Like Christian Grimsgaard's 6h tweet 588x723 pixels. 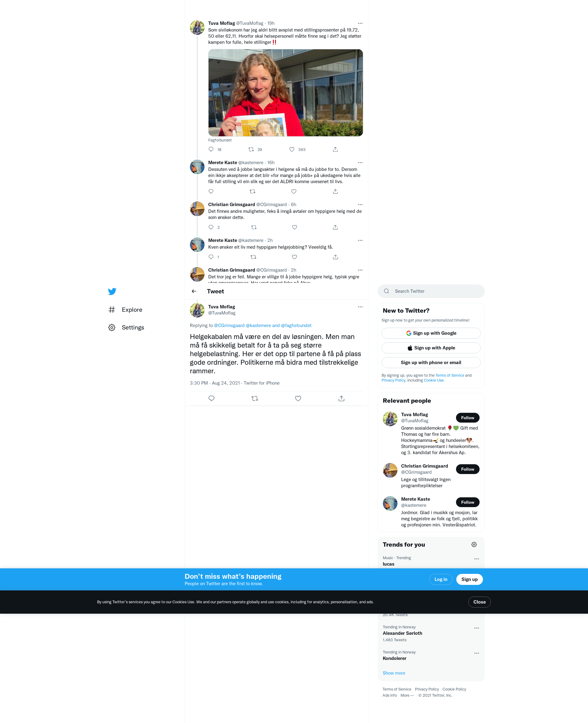(x=295, y=227)
